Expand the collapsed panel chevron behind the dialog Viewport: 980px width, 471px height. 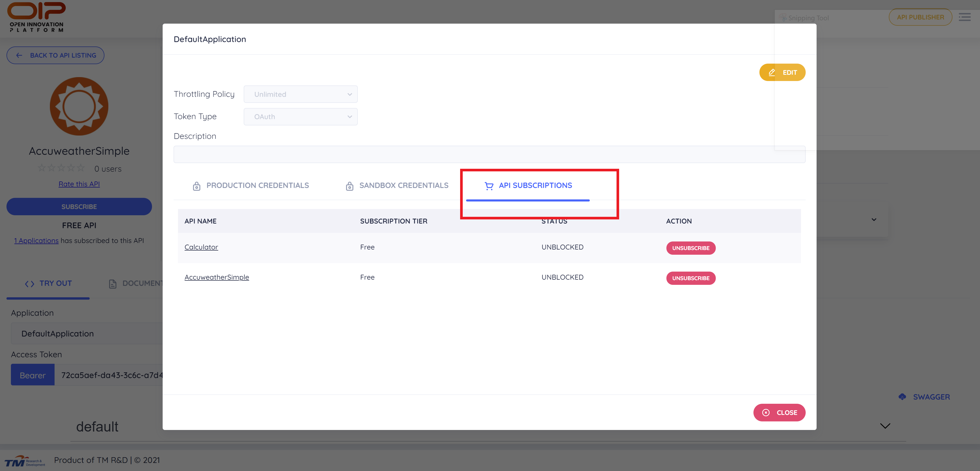874,219
